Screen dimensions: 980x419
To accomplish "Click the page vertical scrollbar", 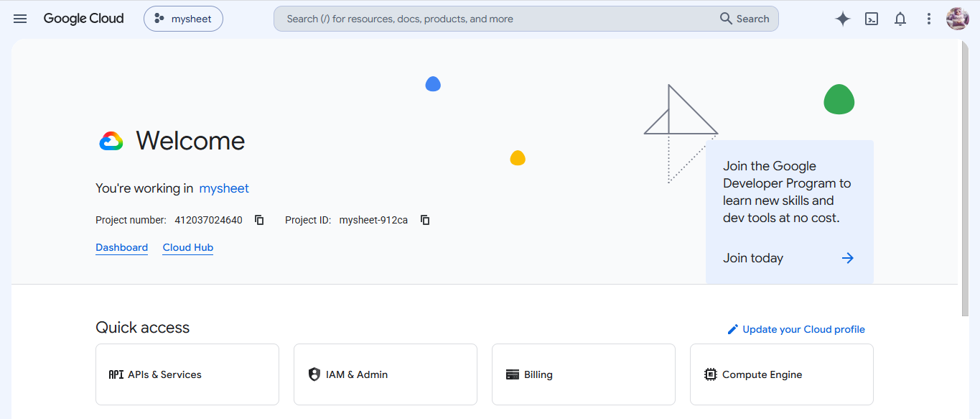I will pyautogui.click(x=965, y=178).
